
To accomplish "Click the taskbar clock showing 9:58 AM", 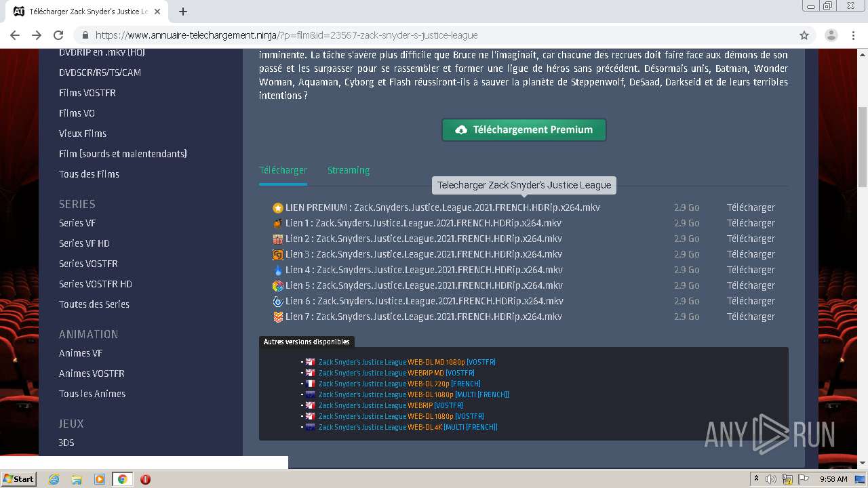I will click(833, 479).
